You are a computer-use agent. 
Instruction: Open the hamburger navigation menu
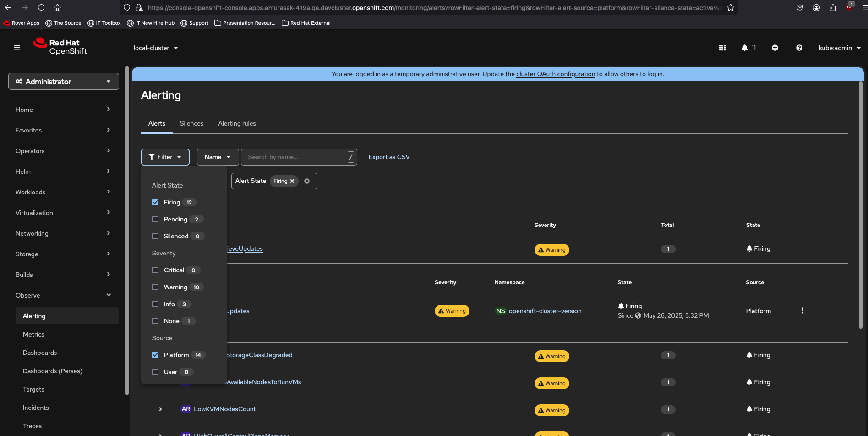tap(17, 48)
